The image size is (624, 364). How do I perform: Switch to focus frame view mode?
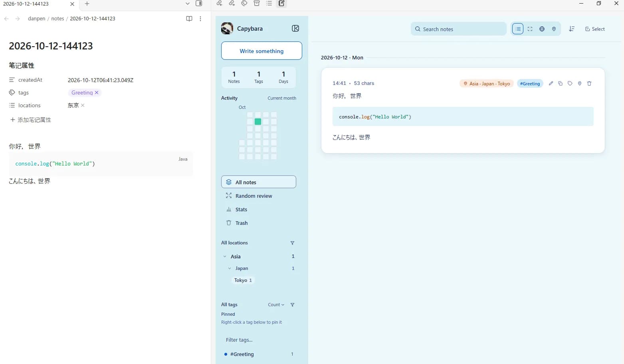[530, 29]
